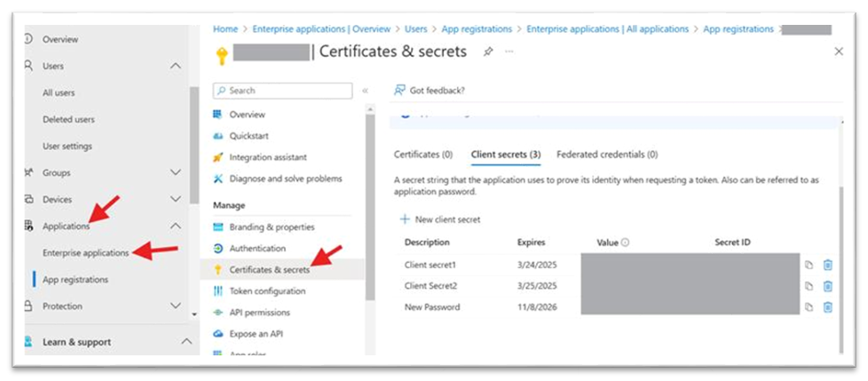This screenshot has height=381, width=868.
Task: Expand the Devices section chevron
Action: tap(176, 199)
